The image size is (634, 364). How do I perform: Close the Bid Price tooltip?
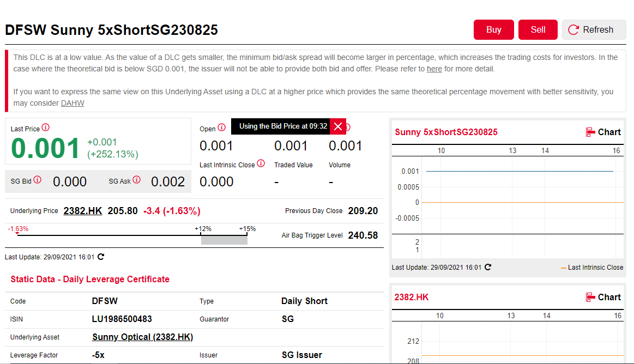[x=338, y=126]
